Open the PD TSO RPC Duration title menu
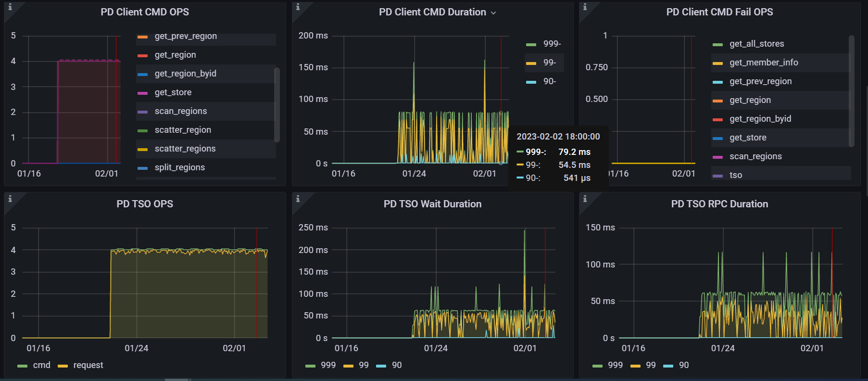 tap(719, 204)
